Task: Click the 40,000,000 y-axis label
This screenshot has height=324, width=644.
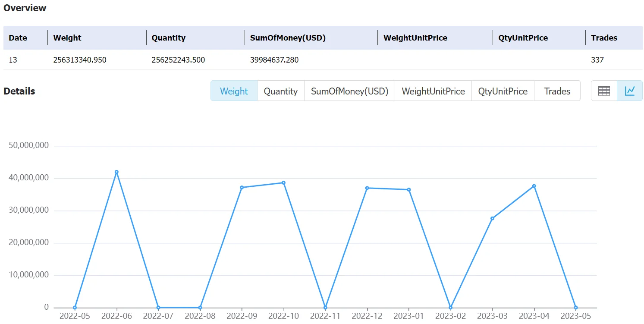Action: pos(29,178)
